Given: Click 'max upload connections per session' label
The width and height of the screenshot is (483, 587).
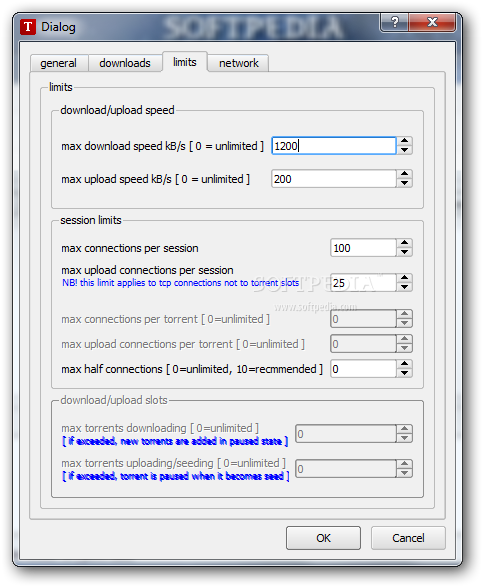Looking at the screenshot, I should click(147, 270).
